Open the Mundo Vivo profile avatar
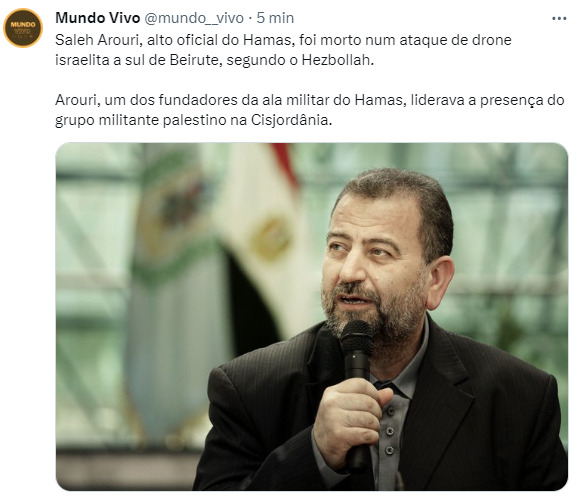Screen dimensions: 584x496 point(23,28)
